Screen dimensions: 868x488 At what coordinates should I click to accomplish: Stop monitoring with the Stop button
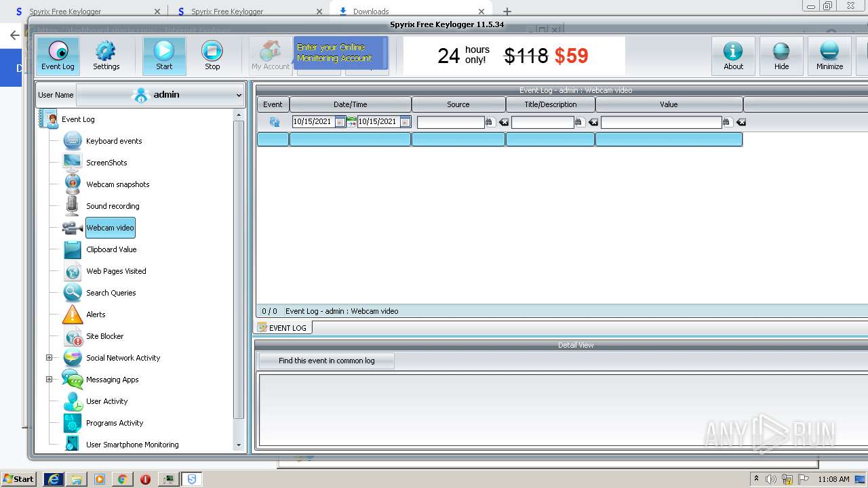click(x=212, y=56)
